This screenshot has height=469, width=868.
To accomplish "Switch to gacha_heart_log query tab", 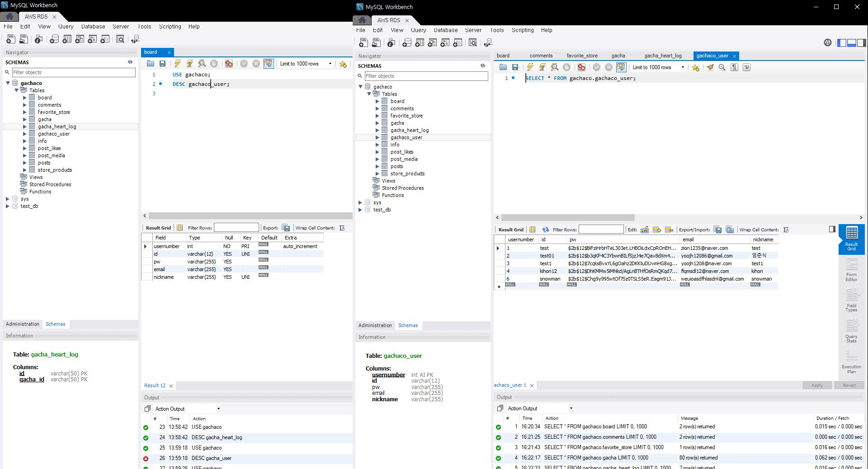I will click(x=663, y=56).
